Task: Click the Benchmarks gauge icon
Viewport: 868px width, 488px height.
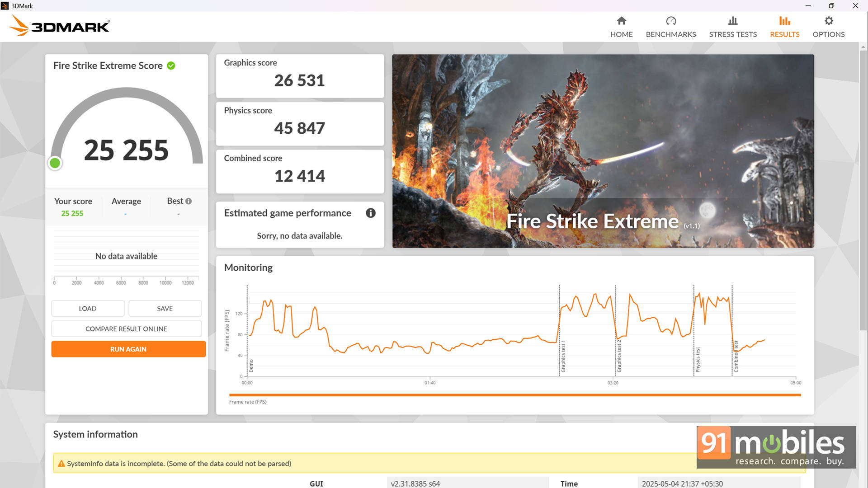Action: [x=671, y=21]
